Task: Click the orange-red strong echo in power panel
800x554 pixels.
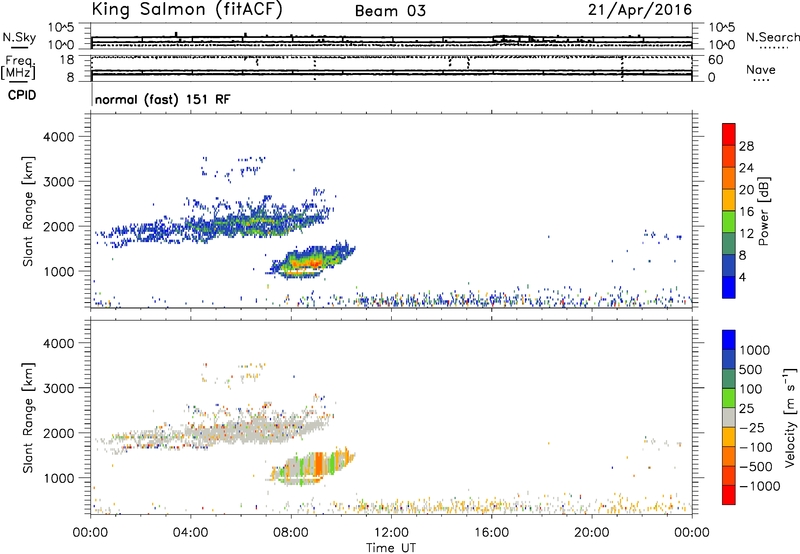Action: [x=308, y=264]
